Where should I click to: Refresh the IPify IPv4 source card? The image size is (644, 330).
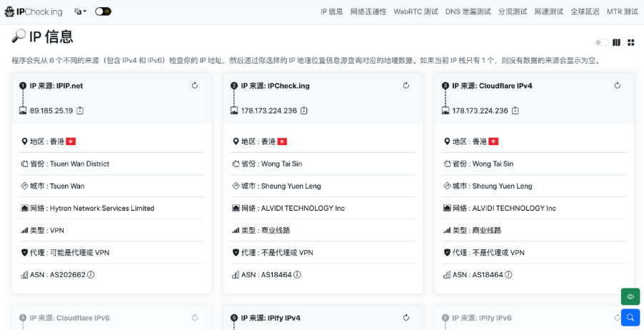point(406,318)
